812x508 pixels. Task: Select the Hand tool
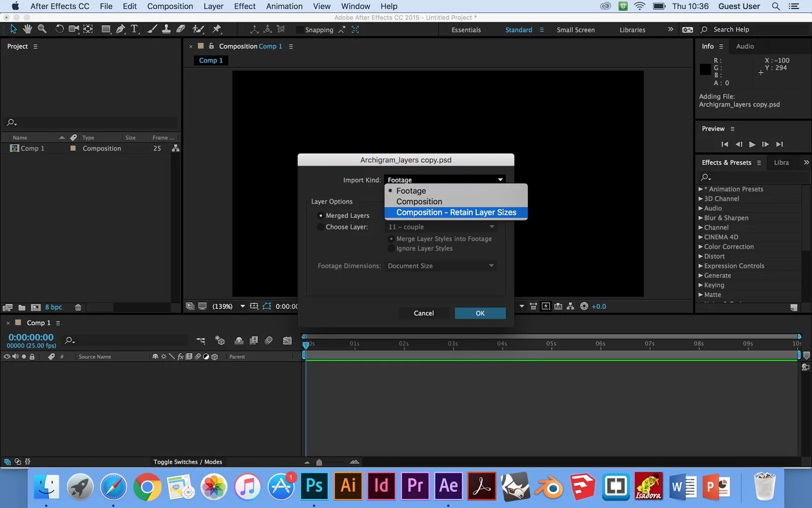(27, 29)
